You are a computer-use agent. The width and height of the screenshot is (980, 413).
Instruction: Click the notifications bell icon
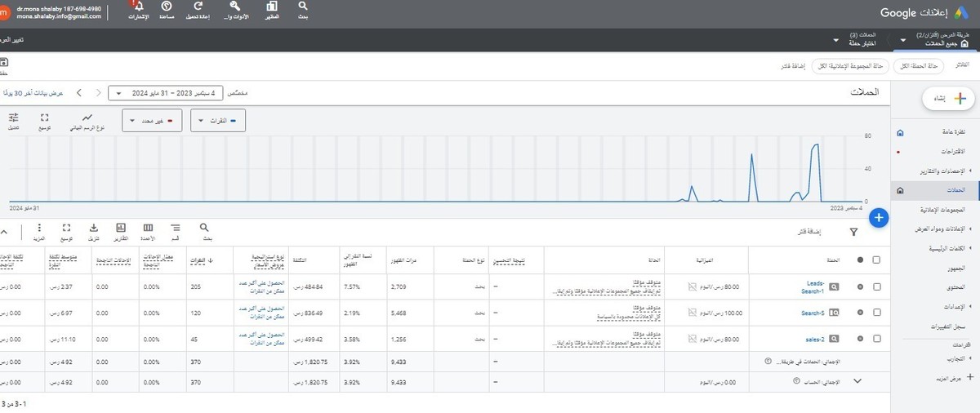pyautogui.click(x=138, y=7)
